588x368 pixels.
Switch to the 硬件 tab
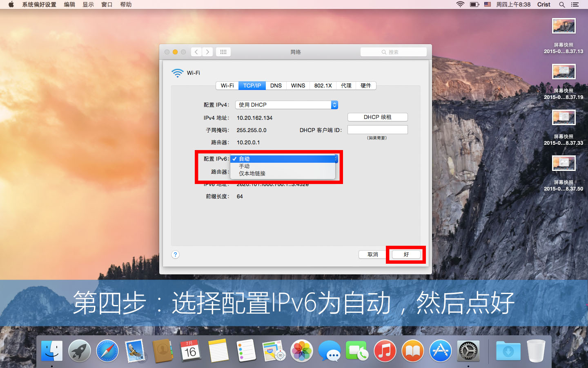(x=366, y=85)
